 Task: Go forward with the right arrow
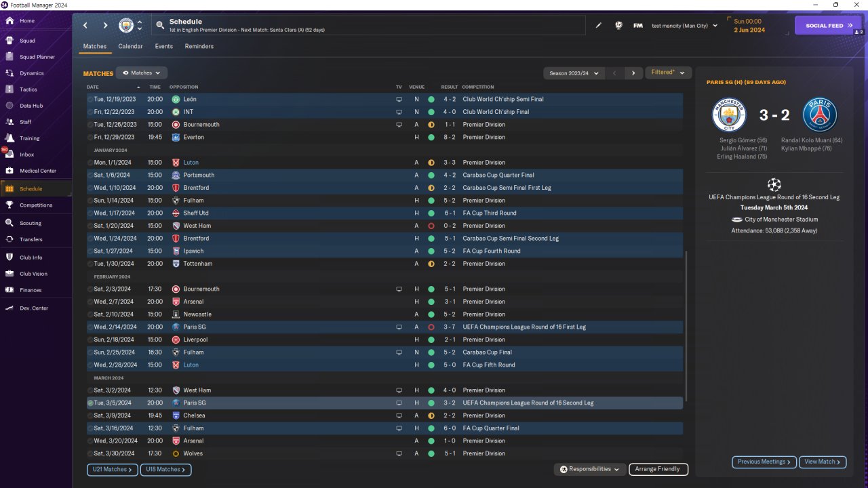click(x=105, y=25)
